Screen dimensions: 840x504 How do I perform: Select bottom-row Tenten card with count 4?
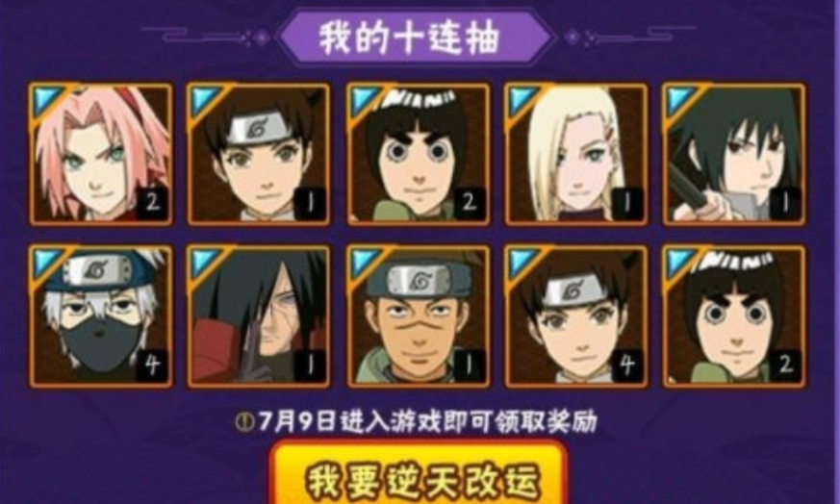click(x=576, y=316)
